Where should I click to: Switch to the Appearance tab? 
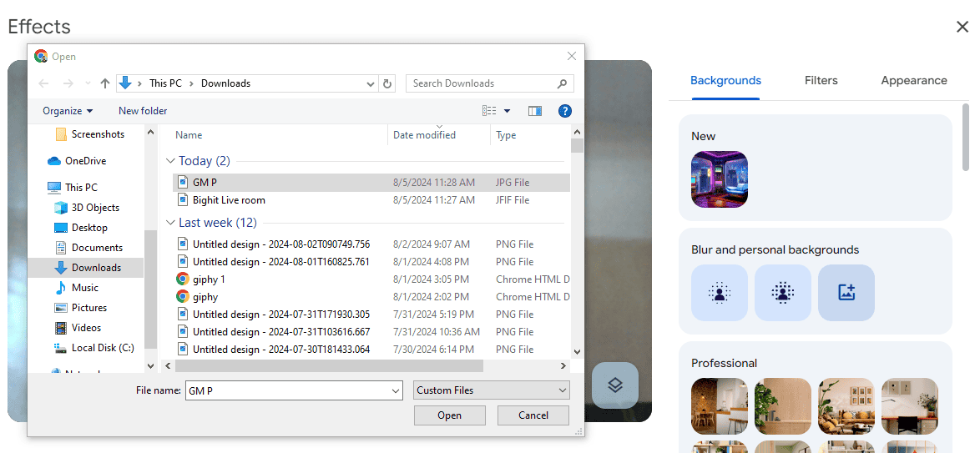click(914, 80)
